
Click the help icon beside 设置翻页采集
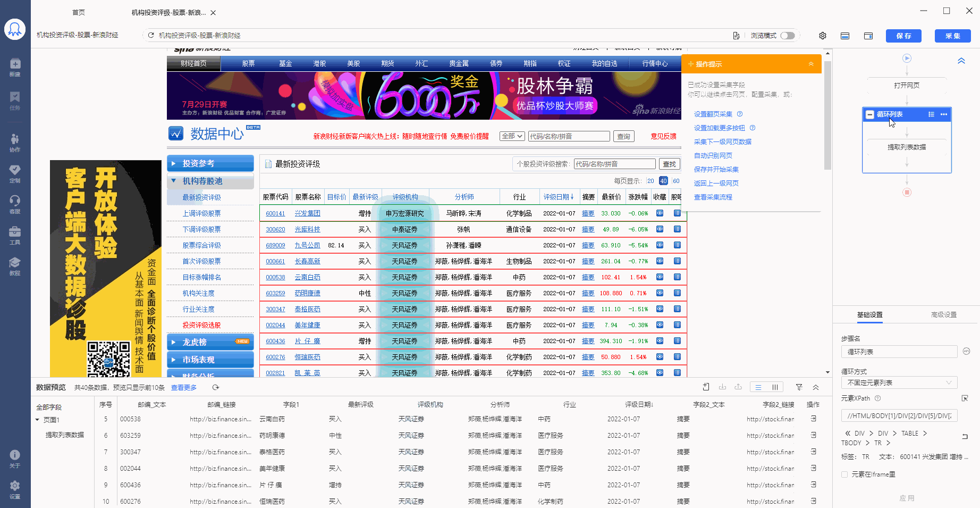coord(740,114)
